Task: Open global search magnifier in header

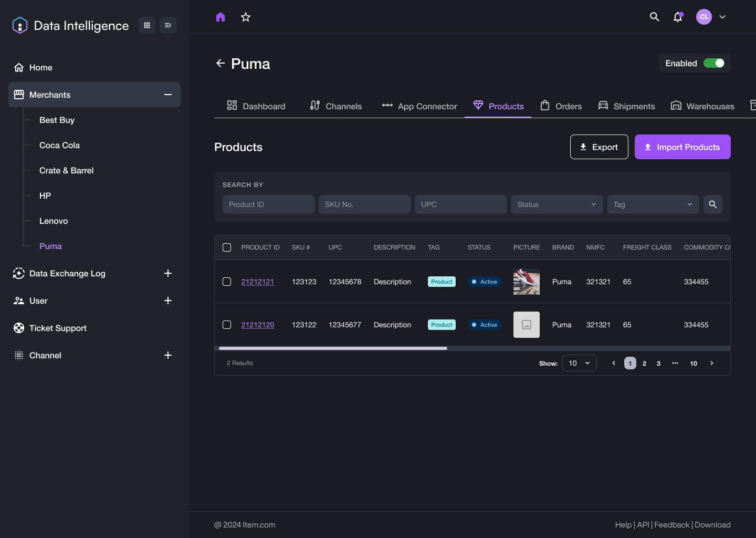Action: (x=655, y=17)
